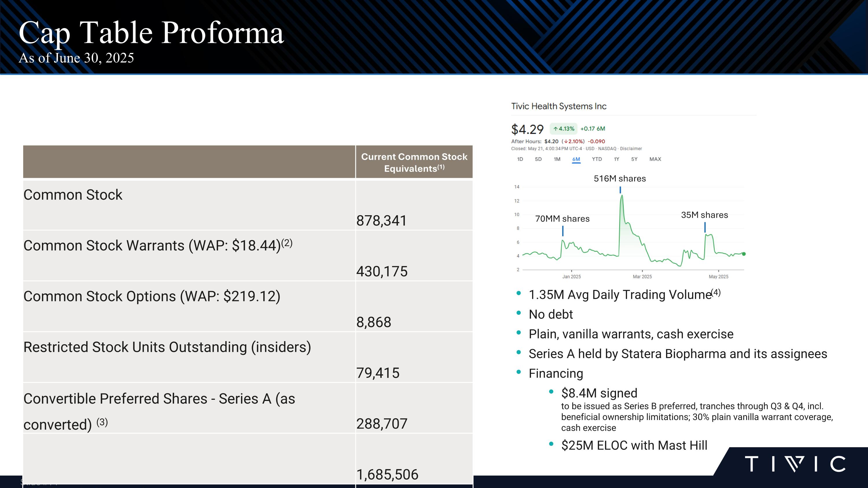Click blue marker under 70MM shares
The width and height of the screenshot is (868, 488).
[x=563, y=231]
